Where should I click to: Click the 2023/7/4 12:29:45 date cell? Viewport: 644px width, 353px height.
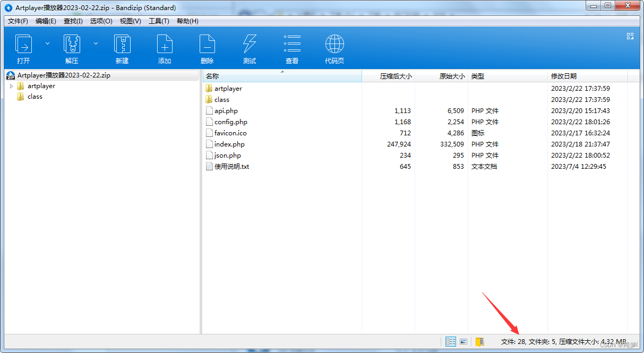[579, 167]
